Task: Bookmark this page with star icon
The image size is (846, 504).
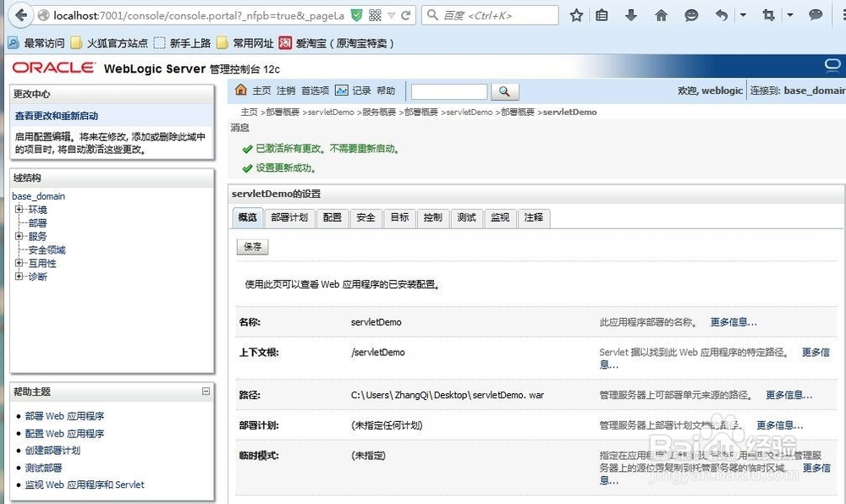Action: (x=576, y=15)
